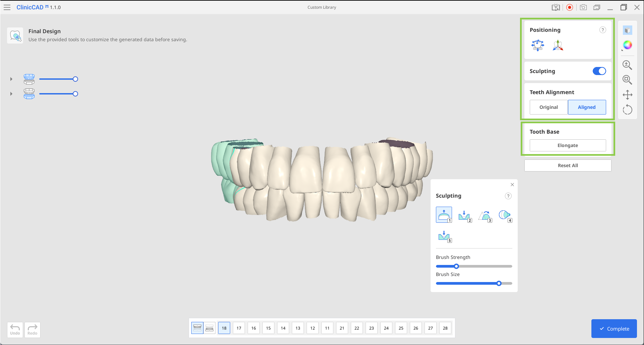Select sculpting brush tool number 1

point(444,215)
